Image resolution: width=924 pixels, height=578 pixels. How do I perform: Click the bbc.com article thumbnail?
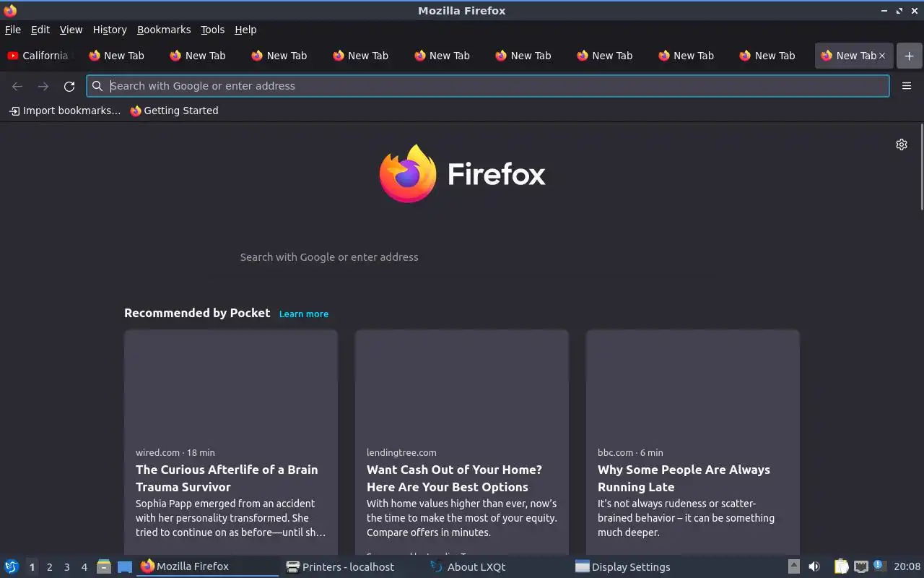(x=693, y=384)
